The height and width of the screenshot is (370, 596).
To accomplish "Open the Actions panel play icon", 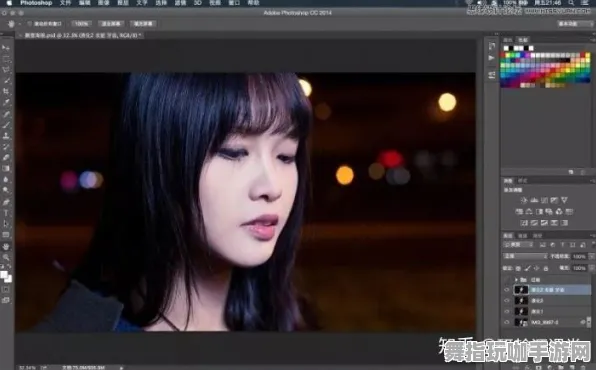I will [x=492, y=58].
